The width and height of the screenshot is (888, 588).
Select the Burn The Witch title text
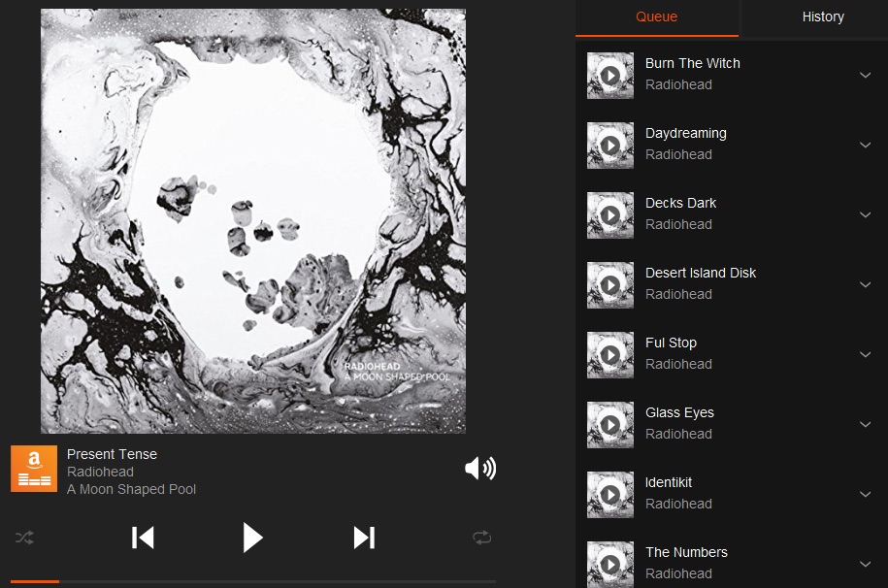click(693, 63)
